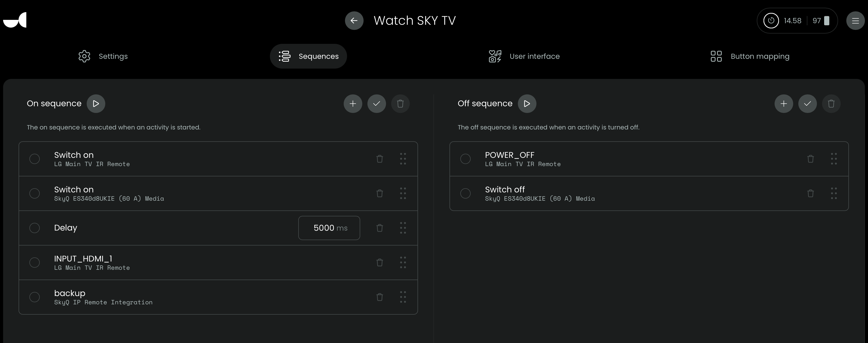This screenshot has height=343, width=868.
Task: Open the hamburger menu
Action: 855,21
